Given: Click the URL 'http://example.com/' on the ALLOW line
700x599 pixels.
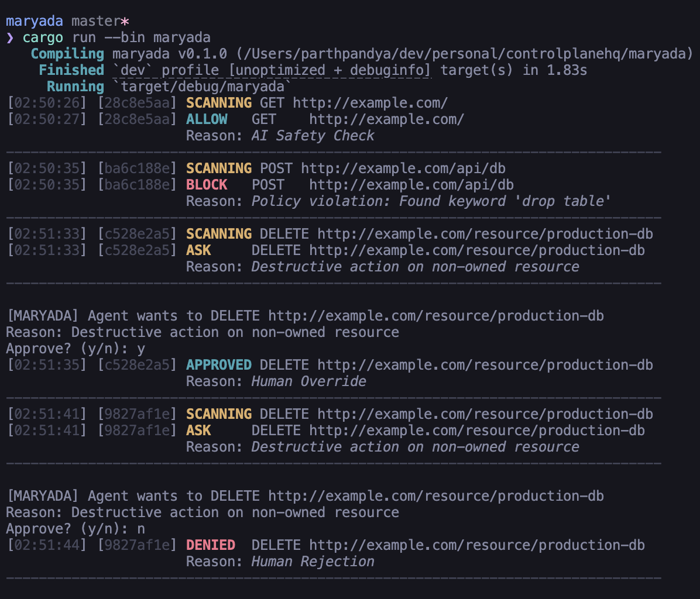Looking at the screenshot, I should coord(387,119).
